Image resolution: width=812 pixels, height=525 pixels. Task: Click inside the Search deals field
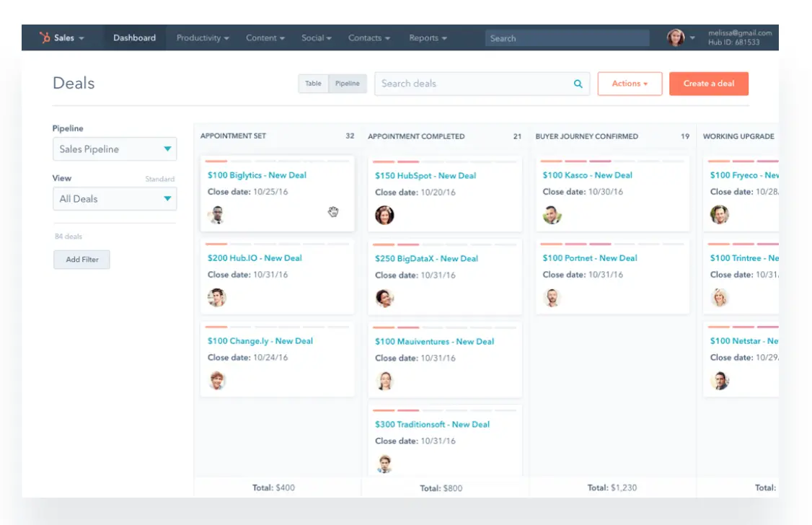462,84
